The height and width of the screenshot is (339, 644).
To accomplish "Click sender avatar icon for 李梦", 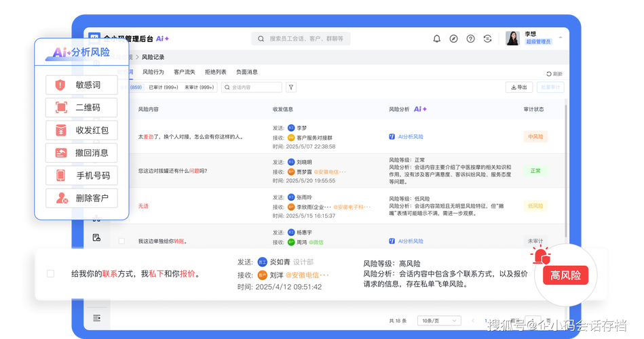I will (291, 128).
